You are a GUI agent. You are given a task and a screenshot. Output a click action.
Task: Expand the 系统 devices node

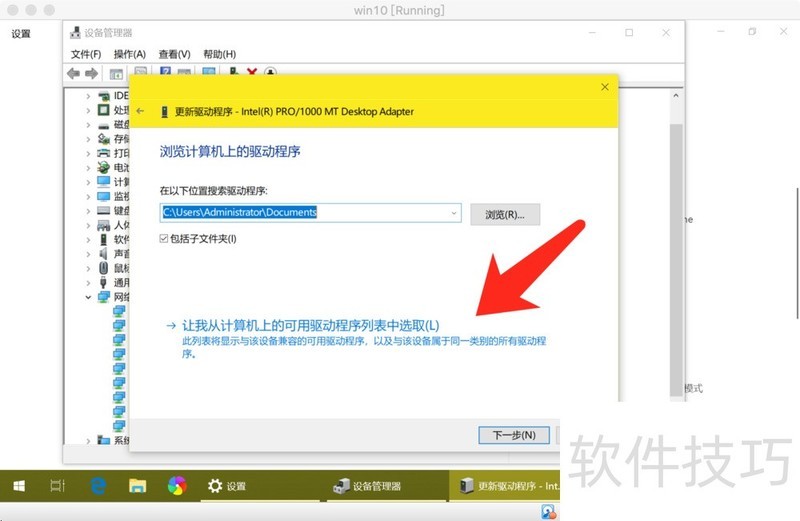coord(88,440)
